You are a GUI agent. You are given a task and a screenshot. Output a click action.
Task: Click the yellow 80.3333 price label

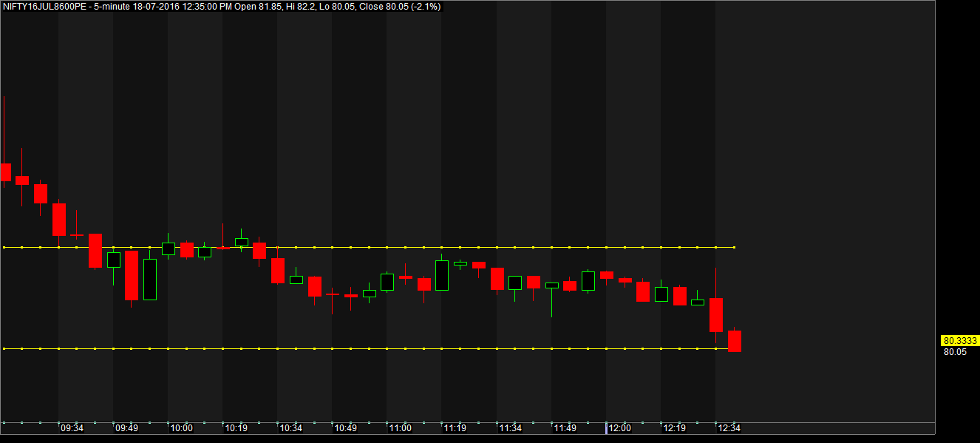point(960,341)
